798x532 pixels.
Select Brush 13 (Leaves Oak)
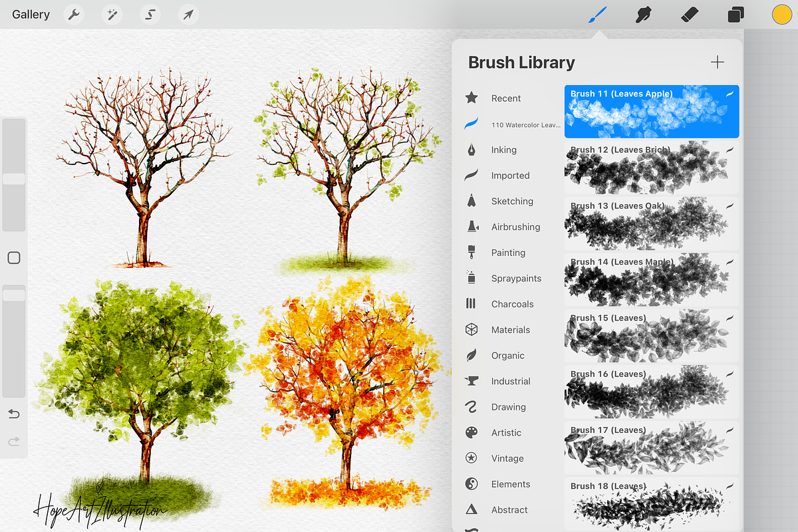[651, 223]
